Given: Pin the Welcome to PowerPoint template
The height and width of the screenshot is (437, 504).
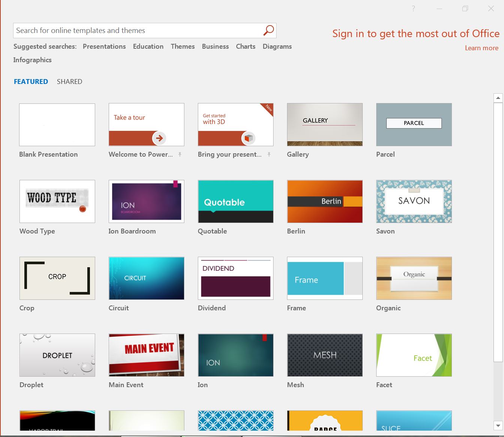Looking at the screenshot, I should [180, 154].
